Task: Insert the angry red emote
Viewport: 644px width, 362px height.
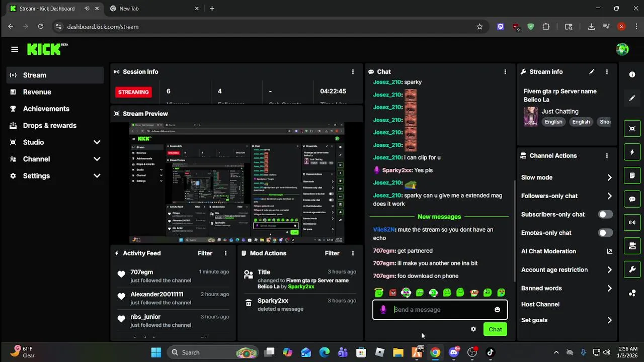Action: [x=392, y=293]
